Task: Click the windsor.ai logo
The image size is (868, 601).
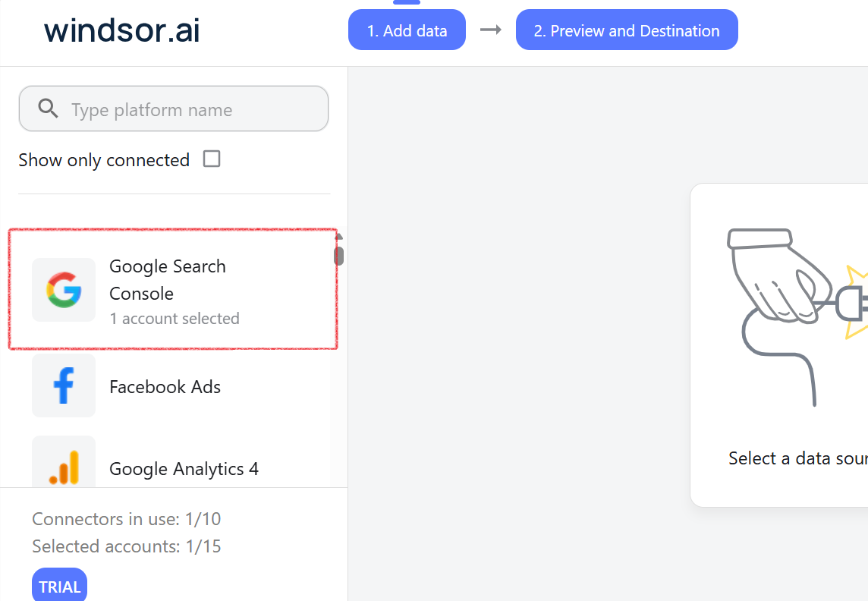Action: 121,30
